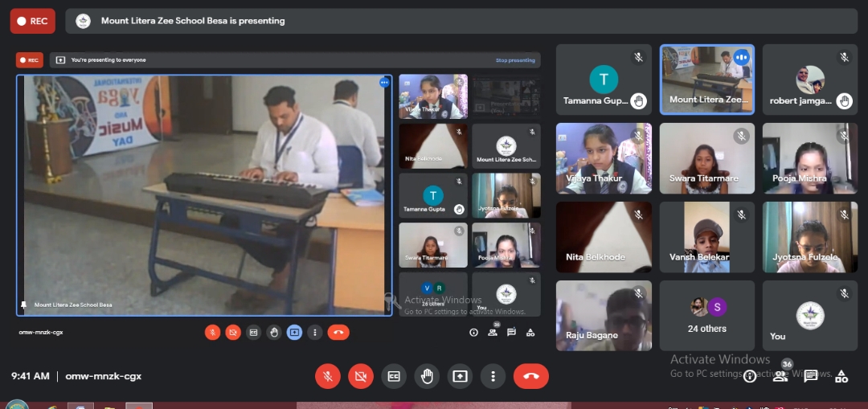Select the Raju Bagane video tile
The image size is (868, 409).
point(604,316)
